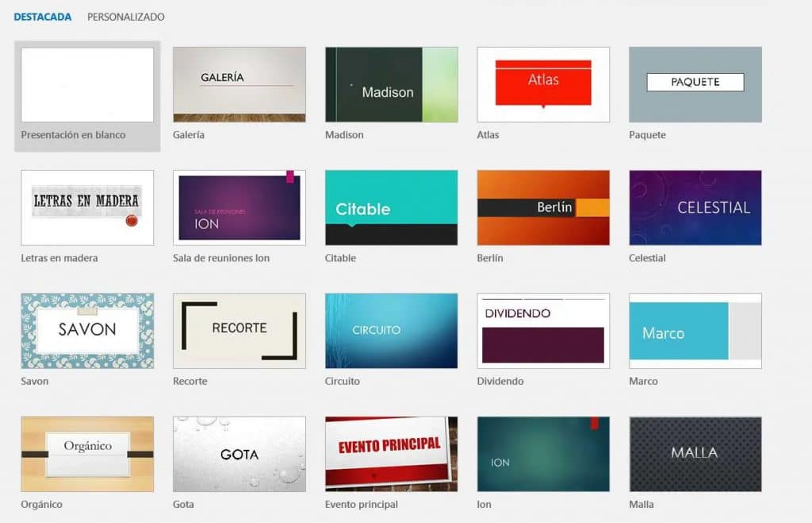Choose the Berlín template
Viewport: 812px width, 523px height.
pyautogui.click(x=542, y=207)
